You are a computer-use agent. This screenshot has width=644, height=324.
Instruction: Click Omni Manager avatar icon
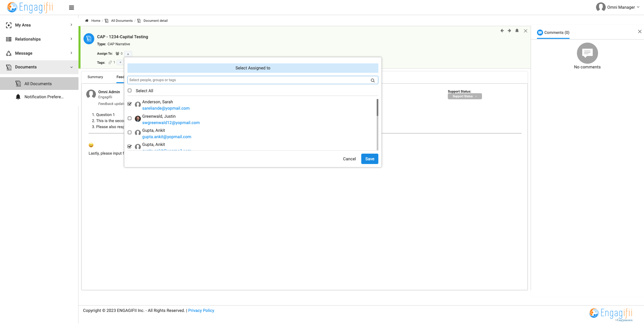tap(601, 7)
